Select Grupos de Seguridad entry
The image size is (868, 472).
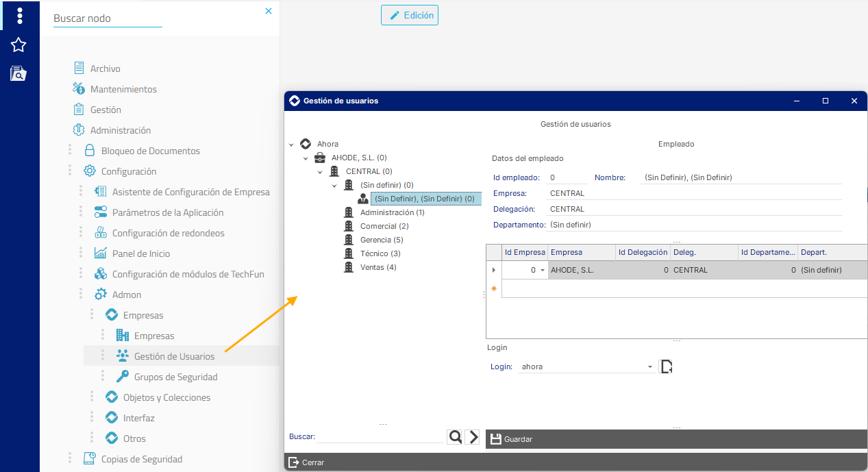(175, 377)
